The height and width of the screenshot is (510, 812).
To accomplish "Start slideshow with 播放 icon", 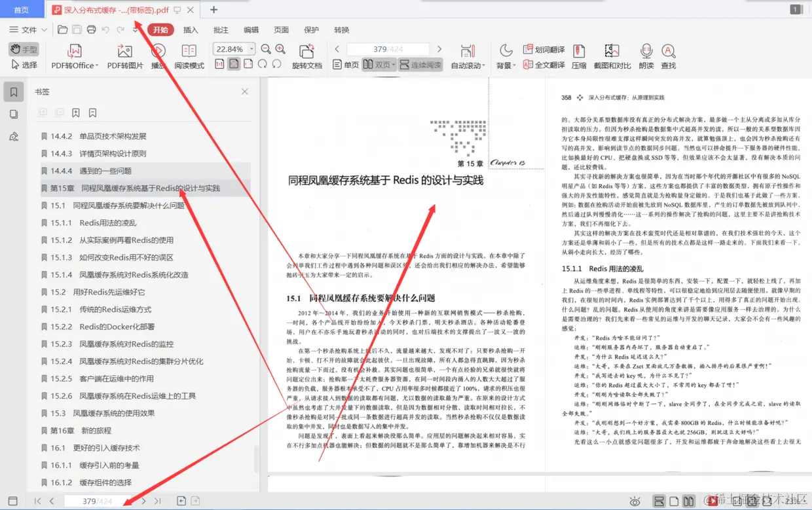I will 158,51.
